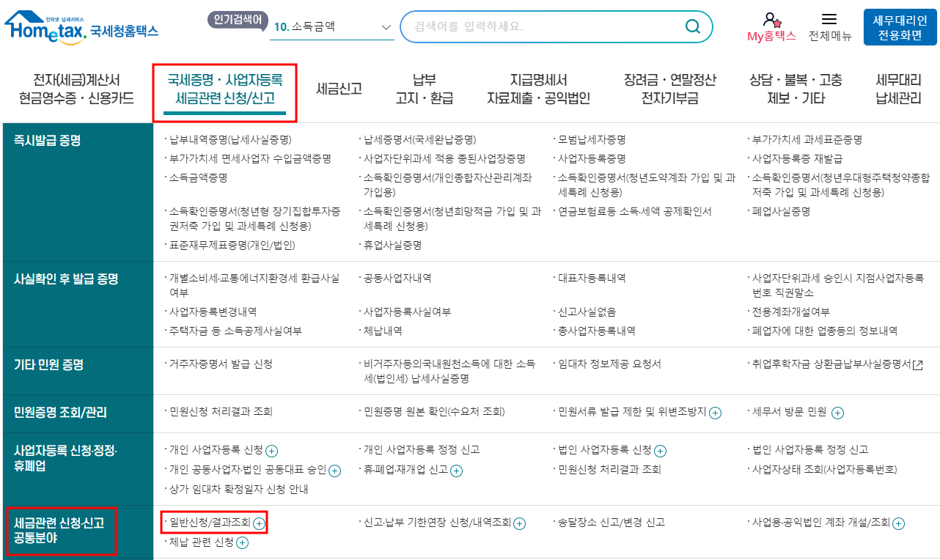Open 부가가치세 과세표준증명 link
The image size is (940, 560).
coord(807,139)
